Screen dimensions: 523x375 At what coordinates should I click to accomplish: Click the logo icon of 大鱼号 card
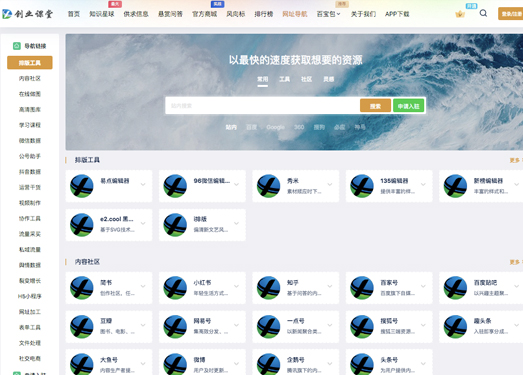pyautogui.click(x=82, y=364)
